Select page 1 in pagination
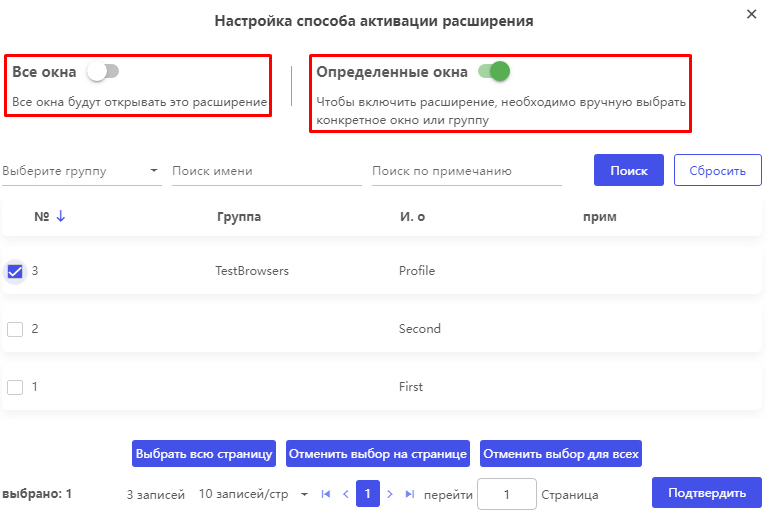Viewport: 767px width, 511px height. click(368, 494)
